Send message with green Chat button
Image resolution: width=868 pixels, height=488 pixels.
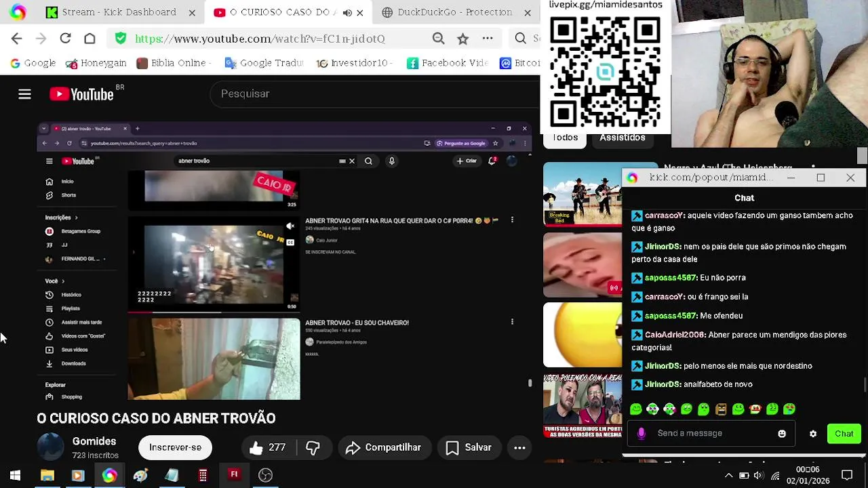(x=844, y=434)
